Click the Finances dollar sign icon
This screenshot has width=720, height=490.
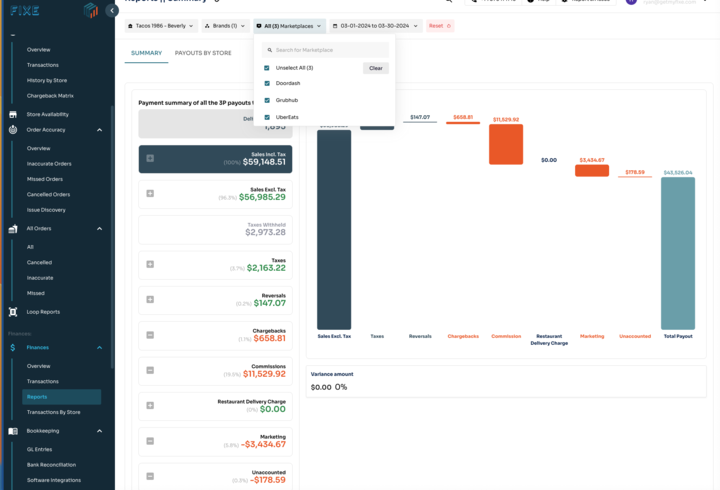pyautogui.click(x=13, y=348)
